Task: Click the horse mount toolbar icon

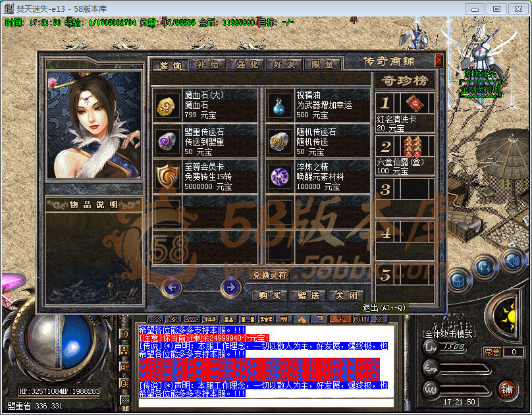Action: [302, 319]
